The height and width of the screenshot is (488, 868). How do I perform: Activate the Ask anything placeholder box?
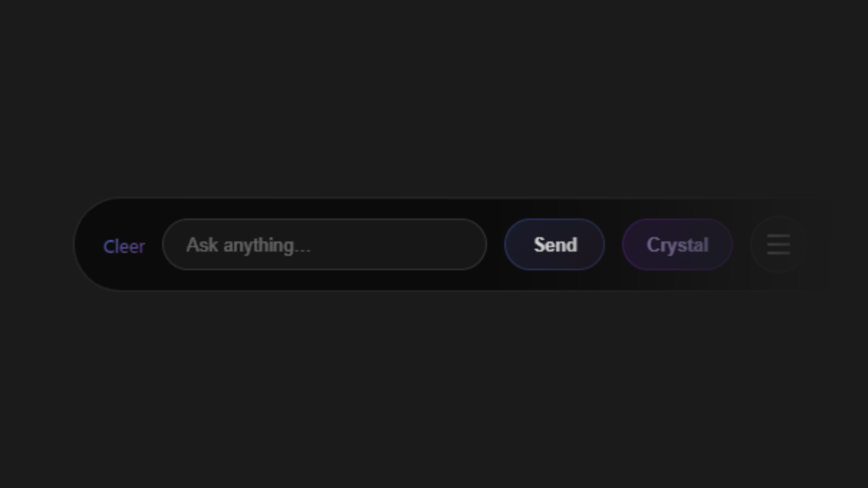coord(324,244)
